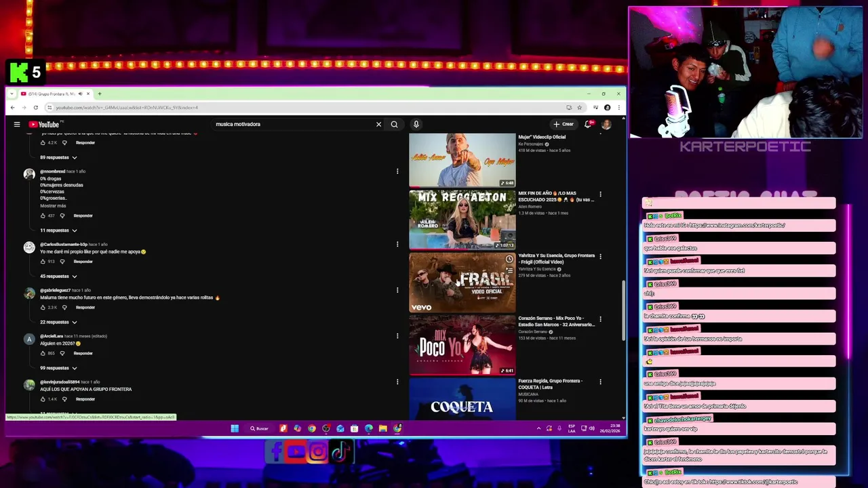Dislike the comment by @nnombrexd
Screen dimensions: 868x488
coord(62,216)
